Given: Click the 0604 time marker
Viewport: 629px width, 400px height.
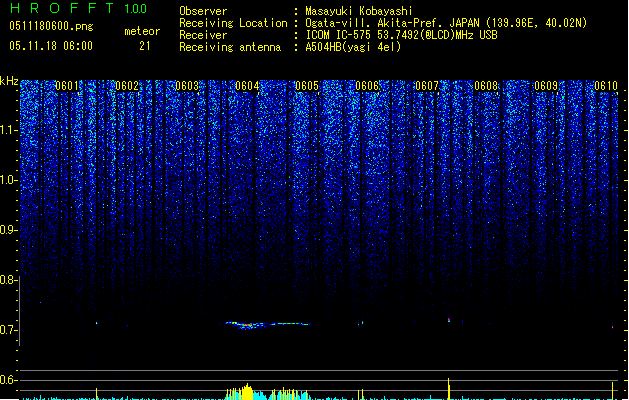Looking at the screenshot, I should click(x=247, y=86).
